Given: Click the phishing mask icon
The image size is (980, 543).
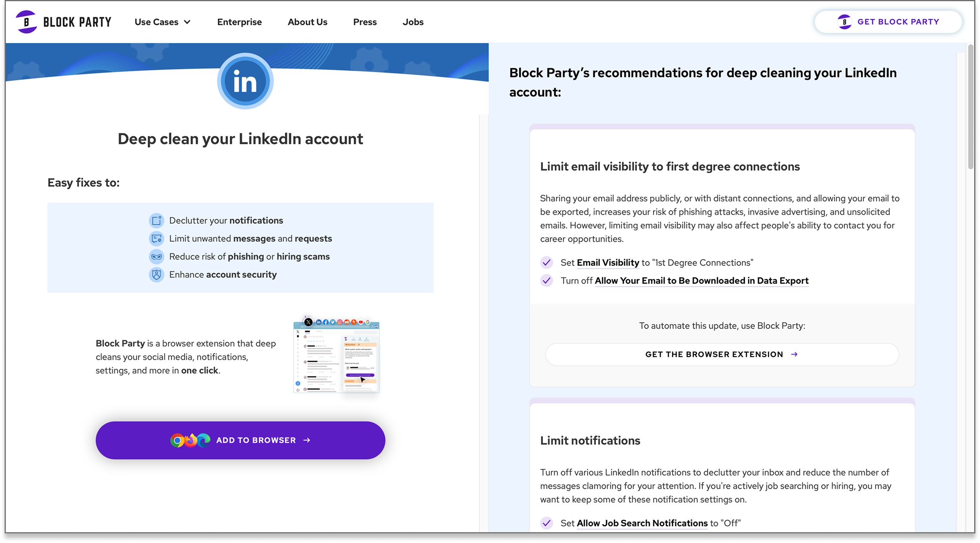Looking at the screenshot, I should (157, 256).
